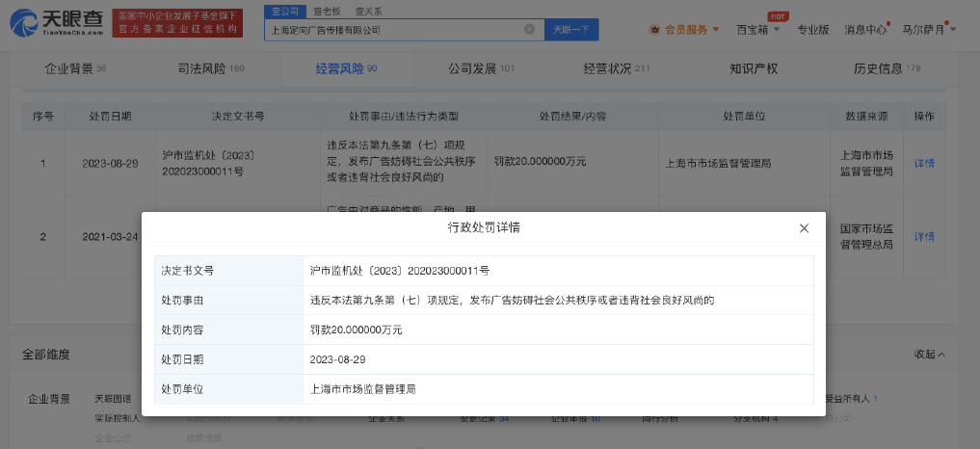This screenshot has height=449, width=980.
Task: Open 详情 for the 2021-03-24 penalty row
Action: [924, 236]
